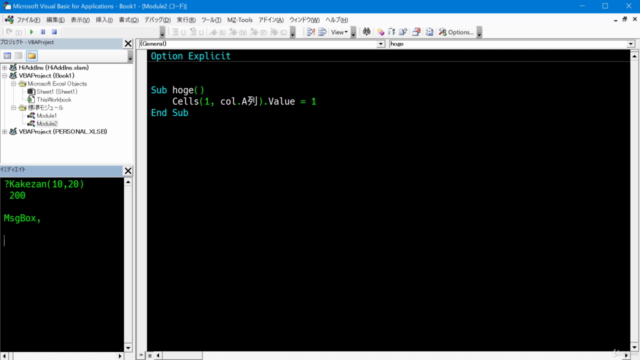This screenshot has width=640, height=360.
Task: Open the hoge procedure dropdown
Action: click(x=631, y=44)
